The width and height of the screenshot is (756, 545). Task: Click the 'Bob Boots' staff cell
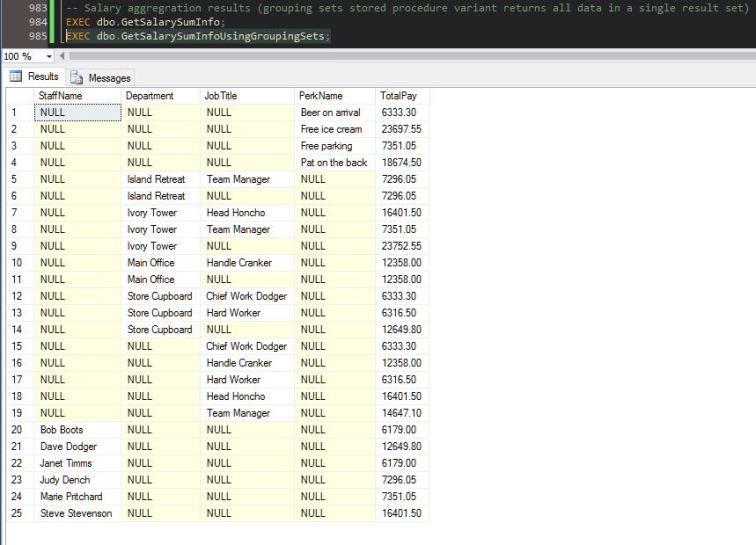78,430
